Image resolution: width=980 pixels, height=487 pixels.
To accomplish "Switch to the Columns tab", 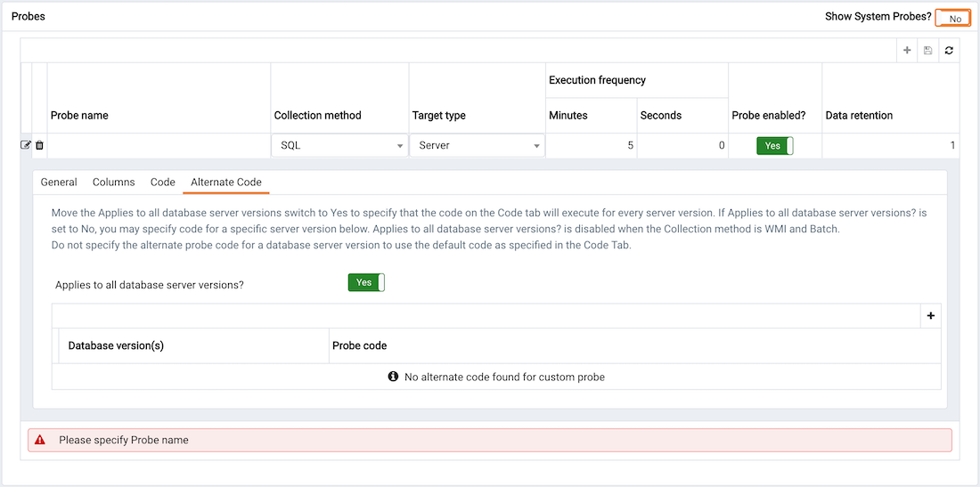I will click(114, 183).
